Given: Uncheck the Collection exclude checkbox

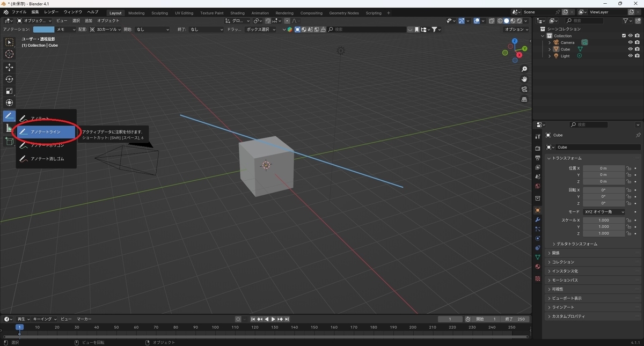Looking at the screenshot, I should [624, 36].
